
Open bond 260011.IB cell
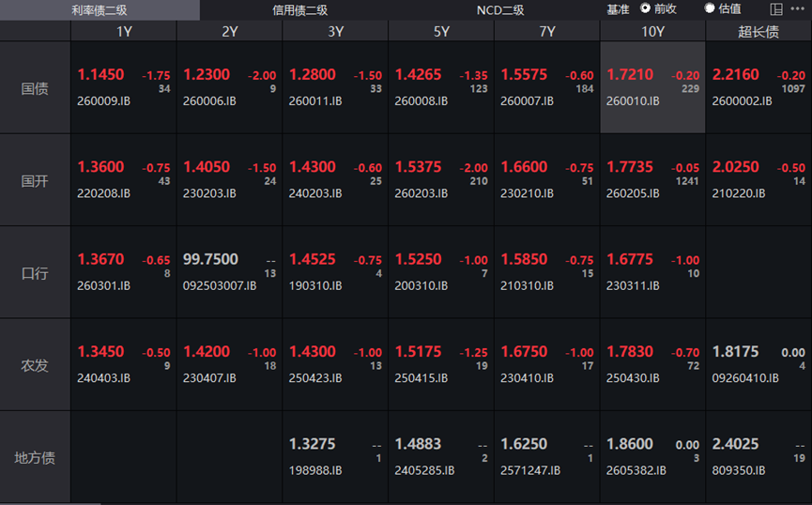point(335,87)
